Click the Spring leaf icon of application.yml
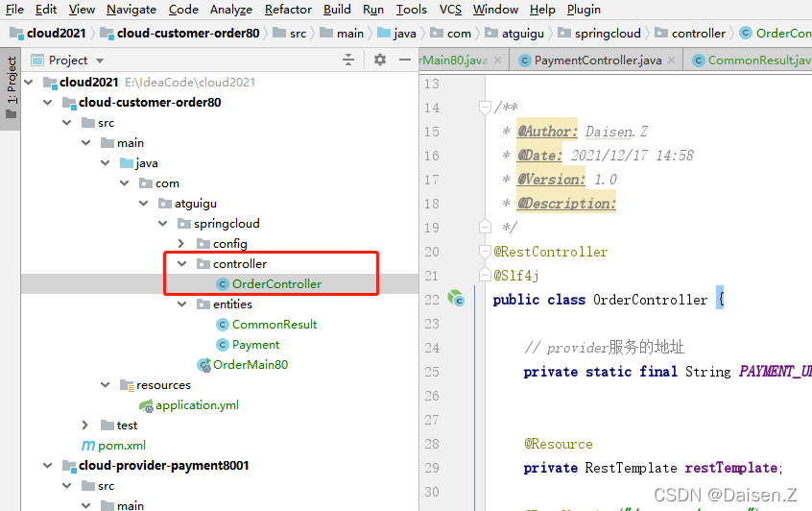This screenshot has width=812, height=511. click(x=146, y=405)
